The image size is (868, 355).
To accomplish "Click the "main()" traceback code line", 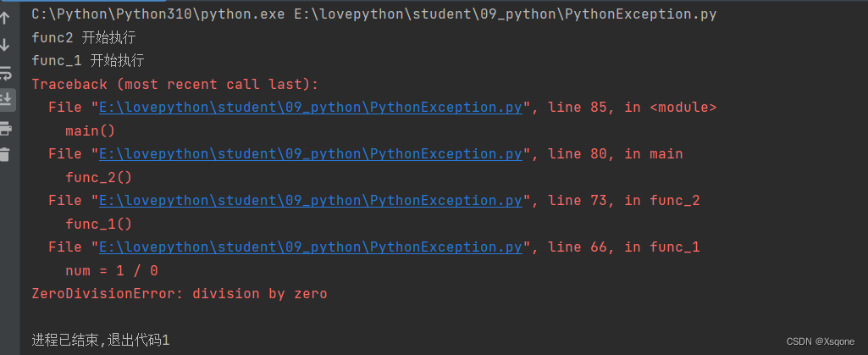I will point(90,131).
